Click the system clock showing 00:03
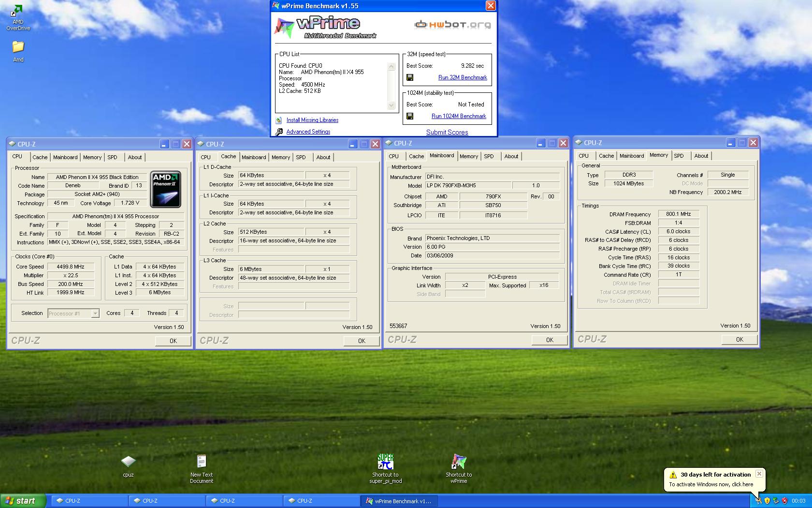Screen dimensions: 812x508 (x=798, y=501)
